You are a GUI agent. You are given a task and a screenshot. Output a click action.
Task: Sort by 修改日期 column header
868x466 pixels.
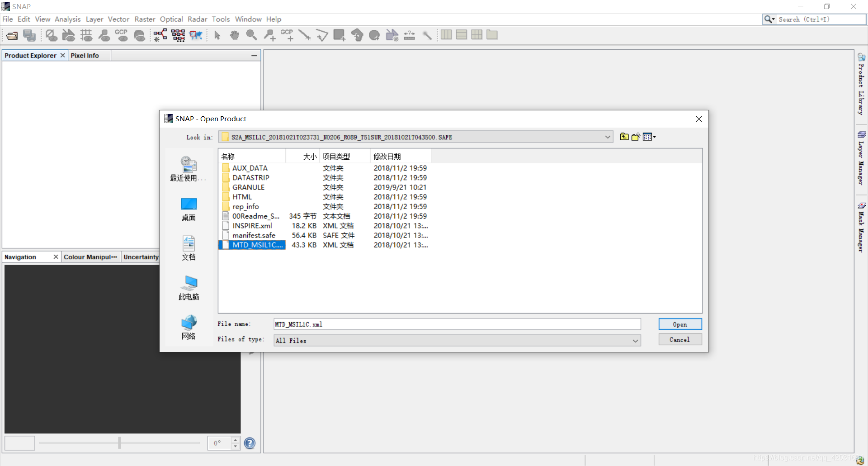pos(401,157)
